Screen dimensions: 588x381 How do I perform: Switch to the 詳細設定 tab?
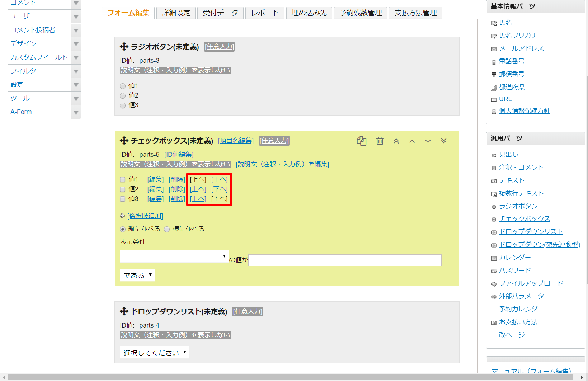click(176, 13)
